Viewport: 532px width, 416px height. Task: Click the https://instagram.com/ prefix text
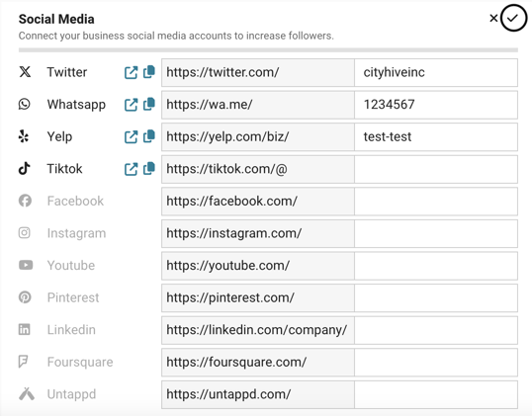pos(233,233)
